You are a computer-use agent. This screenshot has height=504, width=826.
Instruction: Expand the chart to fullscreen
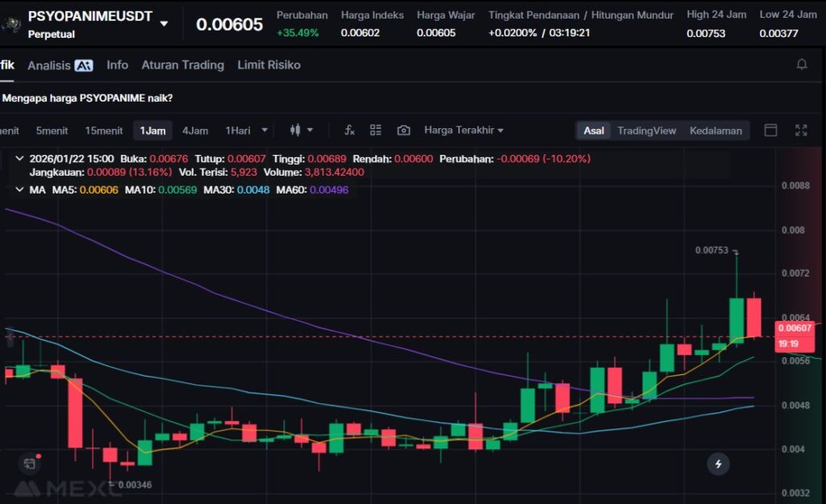pos(801,131)
